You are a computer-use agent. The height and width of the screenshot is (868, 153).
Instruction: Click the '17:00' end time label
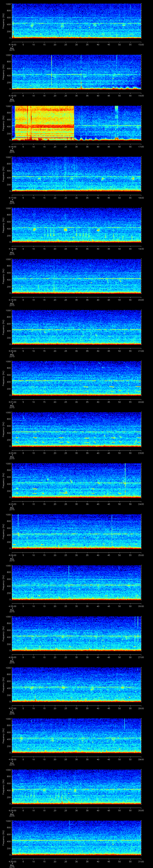tap(141, 147)
